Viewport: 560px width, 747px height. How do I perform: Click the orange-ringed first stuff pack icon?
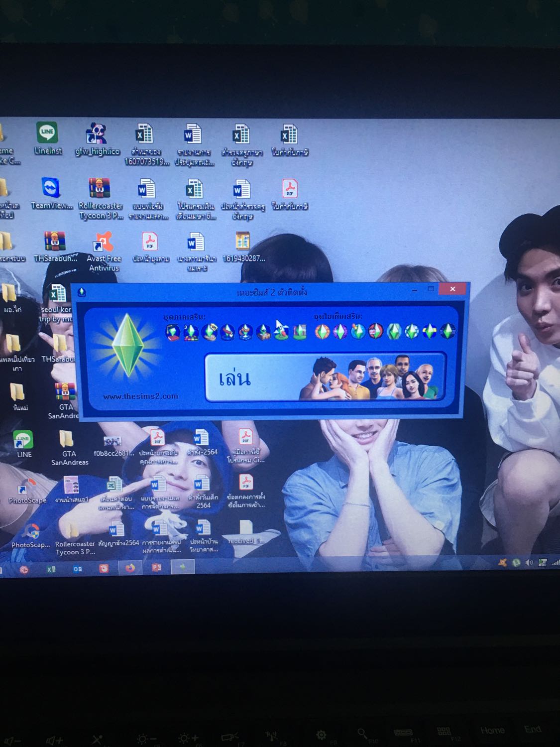[x=322, y=331]
